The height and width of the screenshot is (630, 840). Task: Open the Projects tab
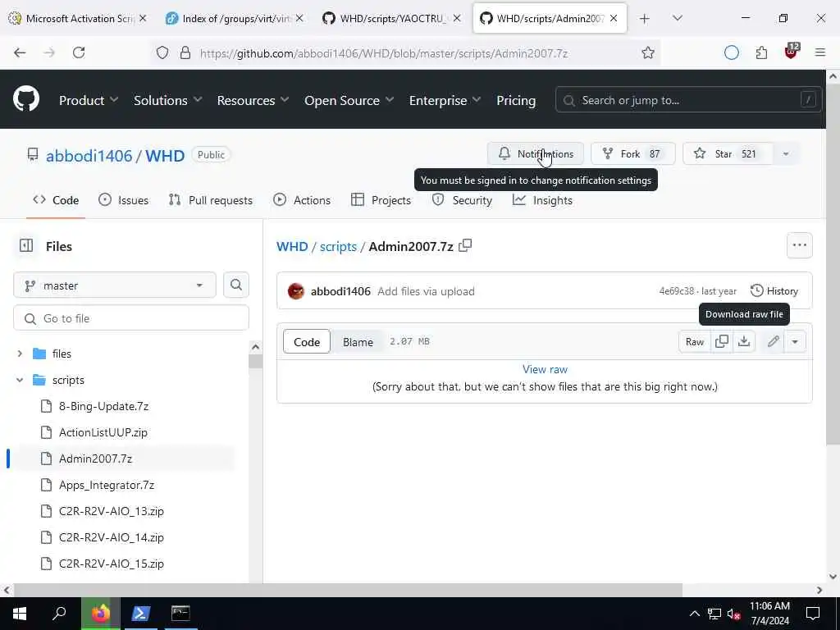click(x=381, y=200)
